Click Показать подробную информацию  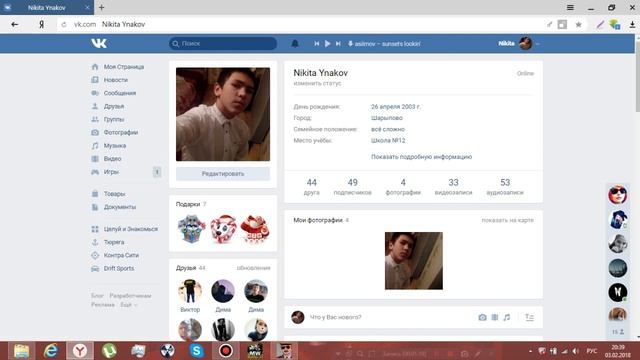click(421, 157)
